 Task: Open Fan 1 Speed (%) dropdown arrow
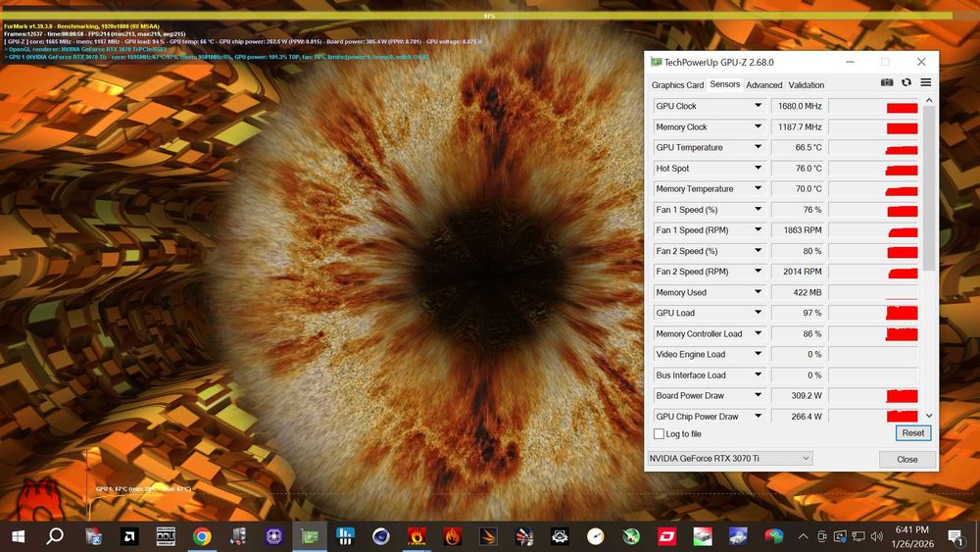[758, 209]
